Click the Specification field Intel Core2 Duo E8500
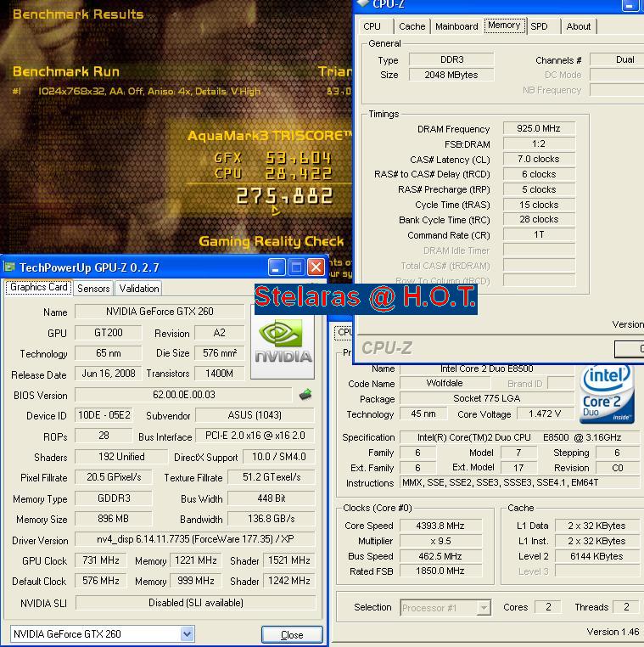Screen dimensions: 644x647 pos(519,437)
